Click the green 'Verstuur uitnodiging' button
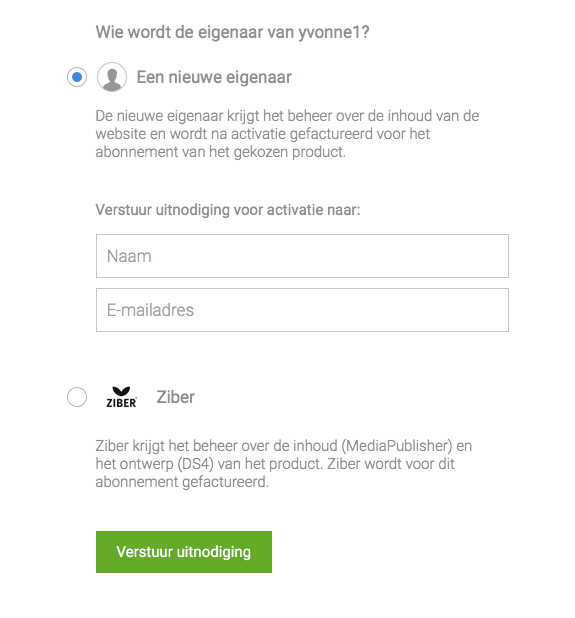This screenshot has width=575, height=618. click(x=184, y=552)
